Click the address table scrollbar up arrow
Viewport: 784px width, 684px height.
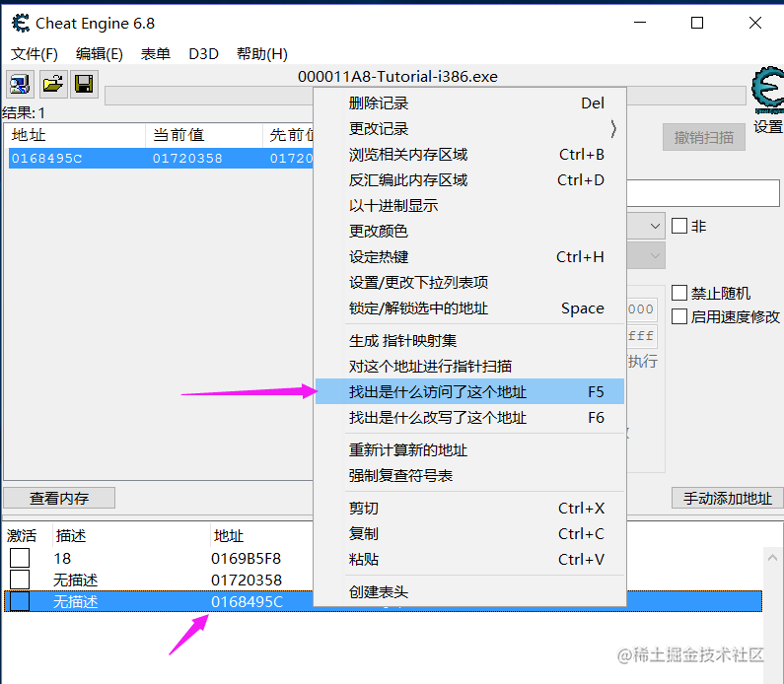click(x=772, y=557)
